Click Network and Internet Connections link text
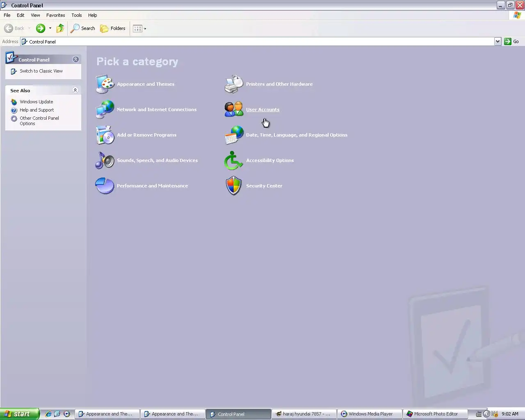The image size is (525, 420). point(157,110)
